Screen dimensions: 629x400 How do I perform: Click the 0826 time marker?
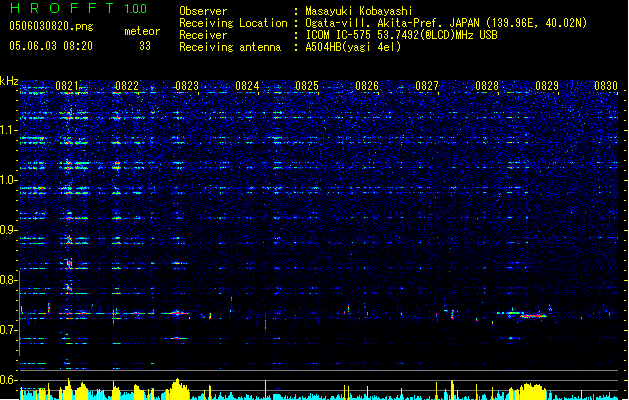(367, 86)
